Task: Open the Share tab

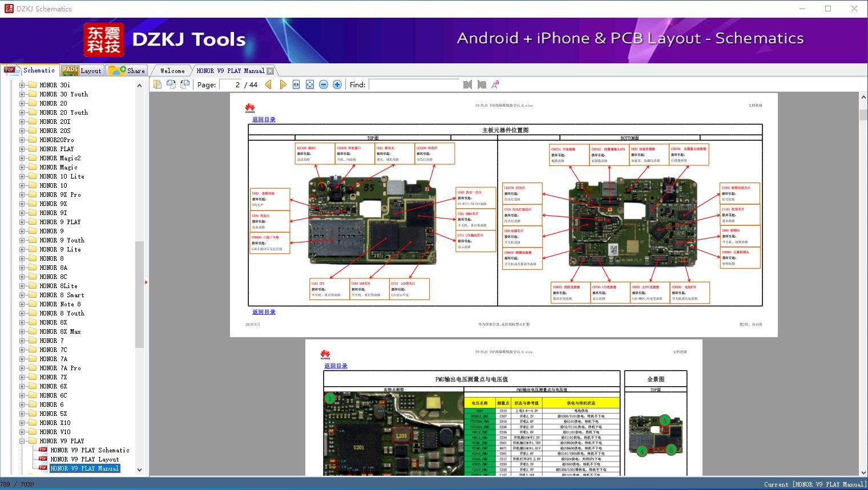Action: click(x=127, y=71)
